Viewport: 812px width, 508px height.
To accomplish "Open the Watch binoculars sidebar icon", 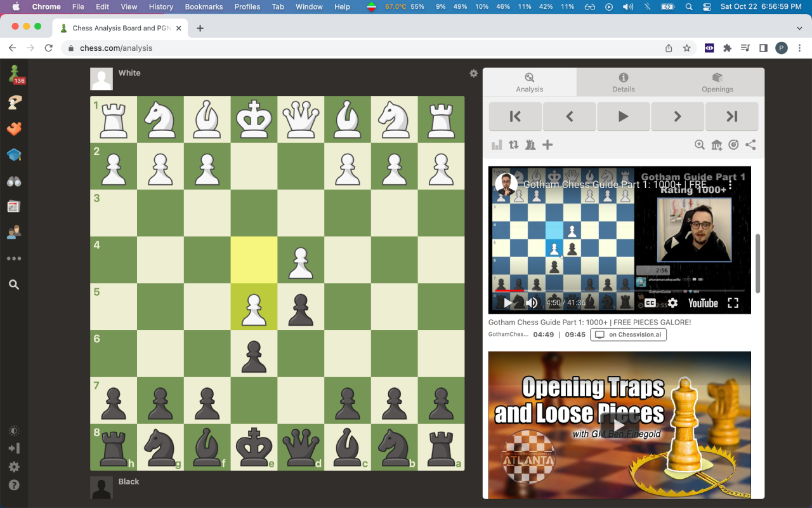I will point(14,181).
